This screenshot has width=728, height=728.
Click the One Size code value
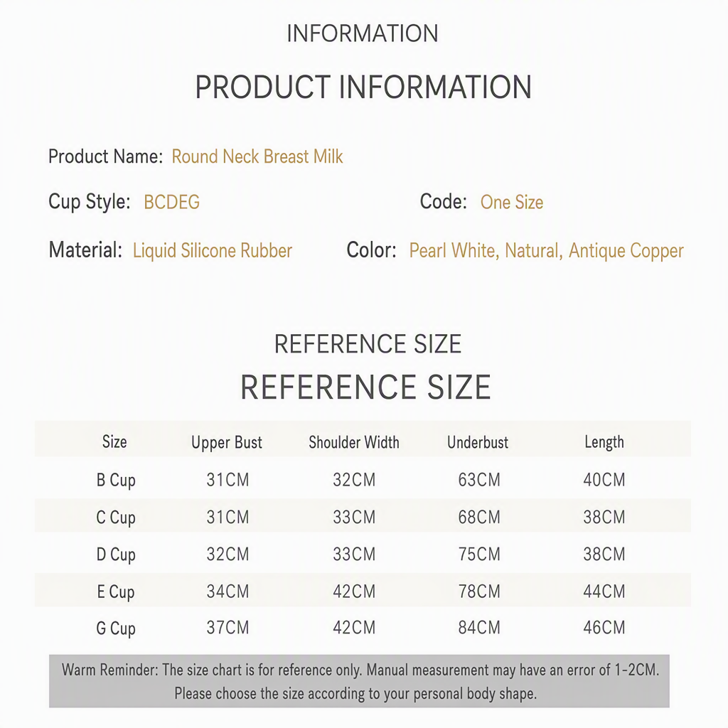512,202
